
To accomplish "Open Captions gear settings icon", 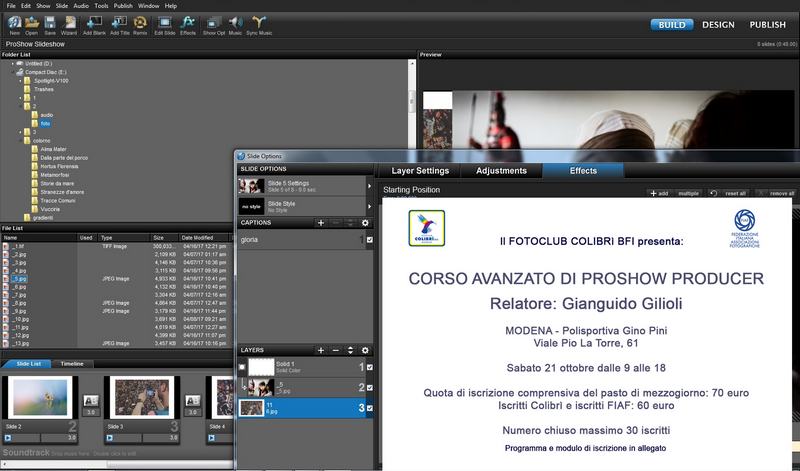I will pyautogui.click(x=365, y=223).
